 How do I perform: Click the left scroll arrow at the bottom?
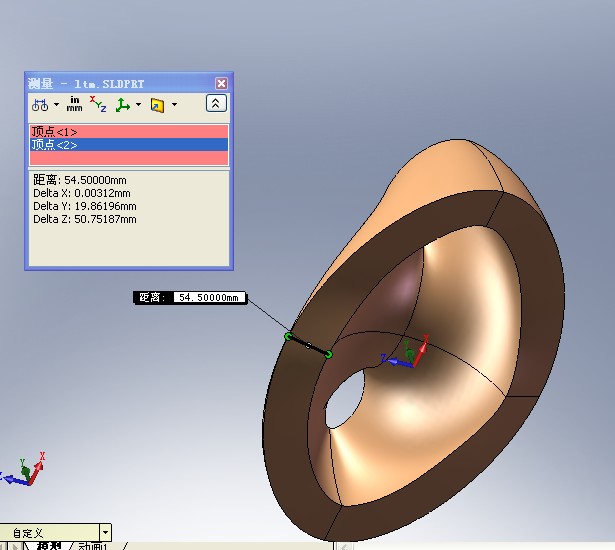(x=344, y=546)
